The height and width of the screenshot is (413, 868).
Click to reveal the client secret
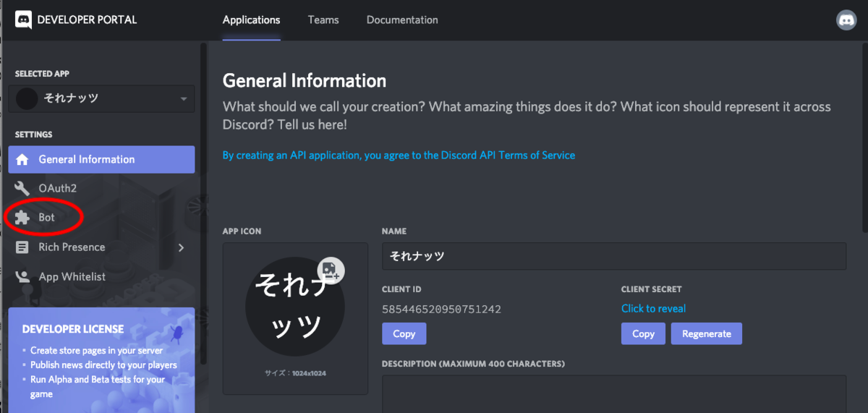click(x=653, y=308)
